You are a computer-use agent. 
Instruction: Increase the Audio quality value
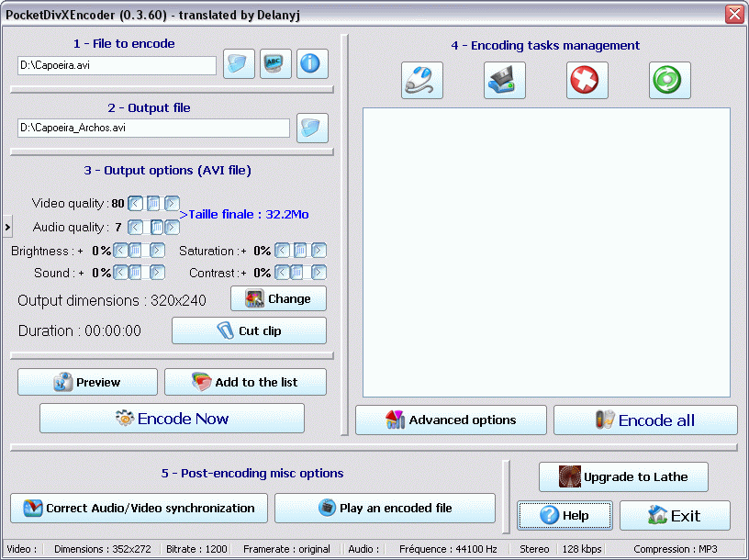click(x=172, y=227)
